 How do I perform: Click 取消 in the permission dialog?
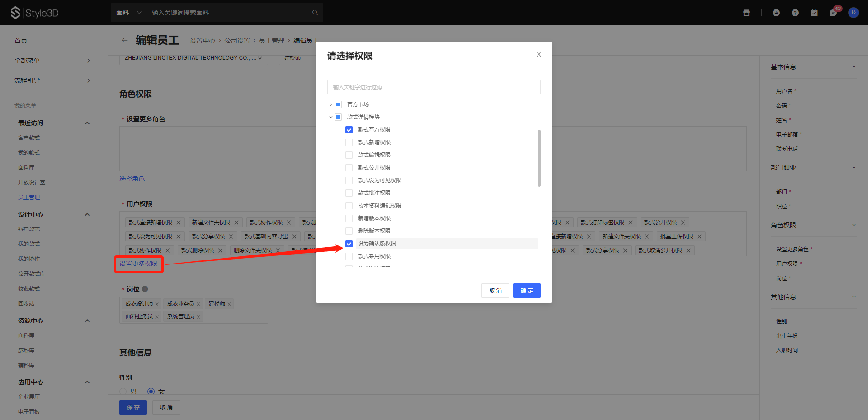(x=495, y=291)
